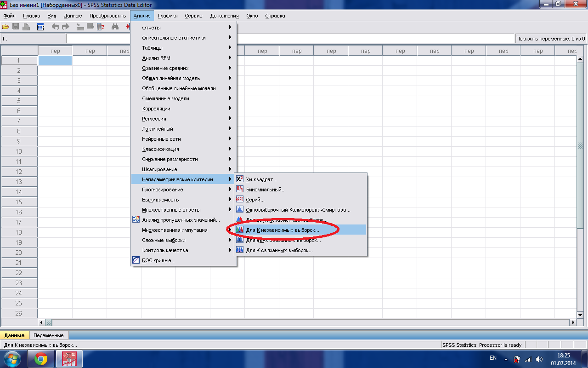Click the Go to case toolbar icon
This screenshot has height=368, width=588.
80,27
